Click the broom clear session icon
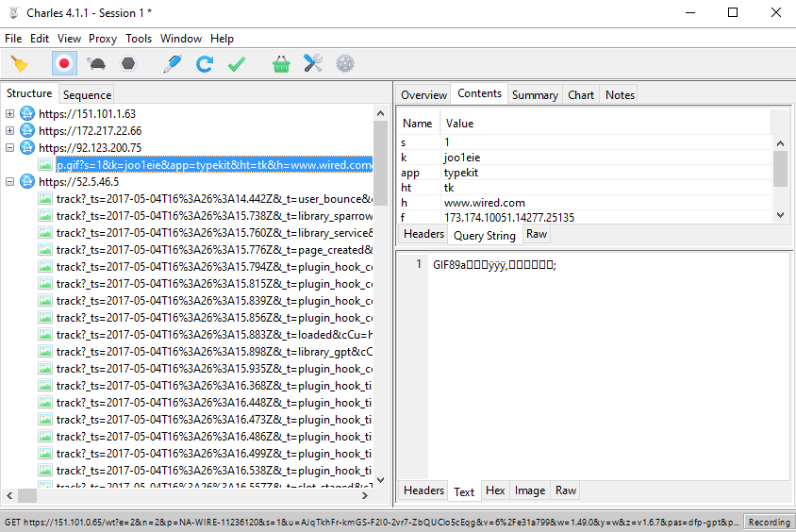Viewport: 796px width, 532px height. click(x=19, y=64)
